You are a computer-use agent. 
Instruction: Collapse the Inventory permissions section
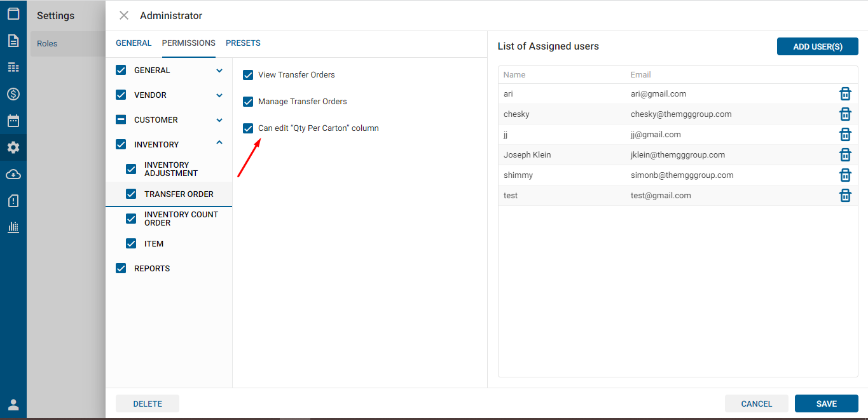click(219, 144)
